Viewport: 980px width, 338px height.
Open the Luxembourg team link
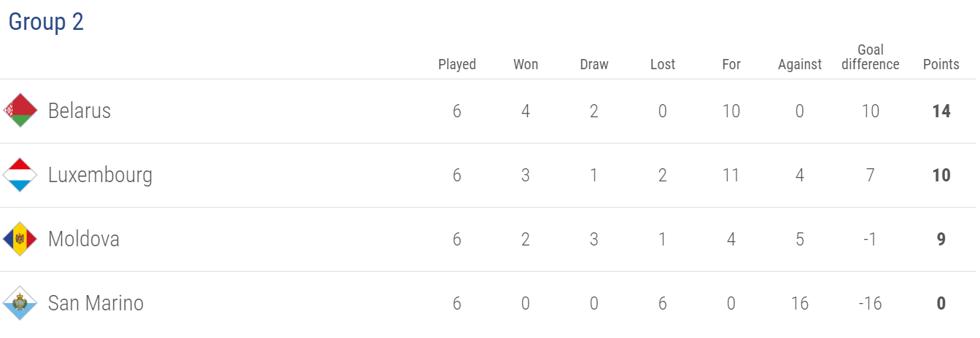point(101,176)
